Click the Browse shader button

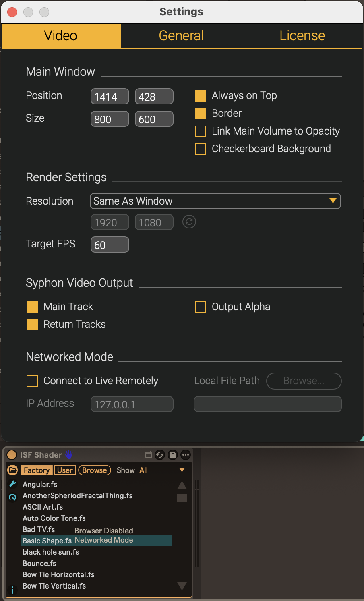point(94,470)
